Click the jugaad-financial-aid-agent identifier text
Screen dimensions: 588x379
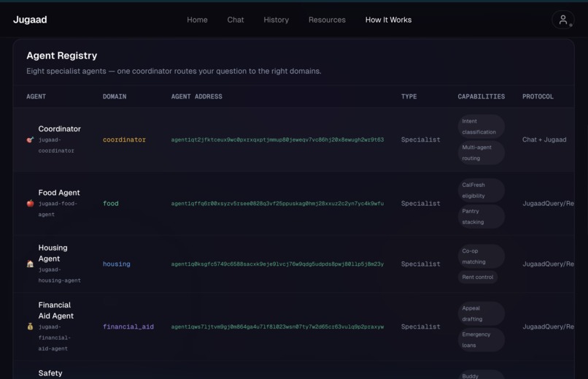coord(55,337)
